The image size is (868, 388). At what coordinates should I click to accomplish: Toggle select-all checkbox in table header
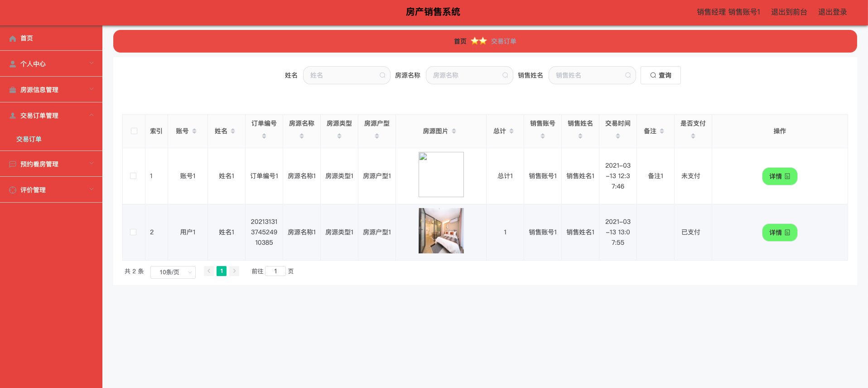[134, 131]
